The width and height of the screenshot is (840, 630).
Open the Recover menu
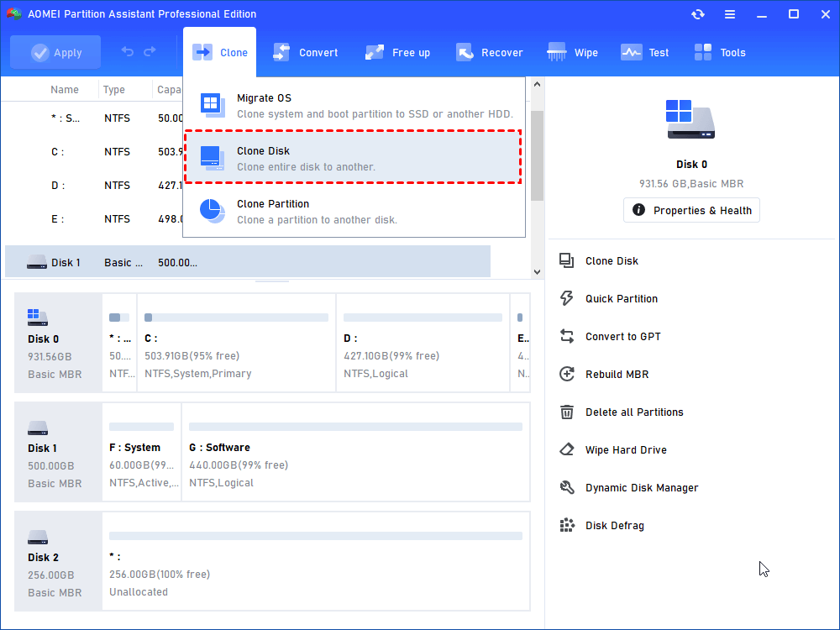[489, 52]
